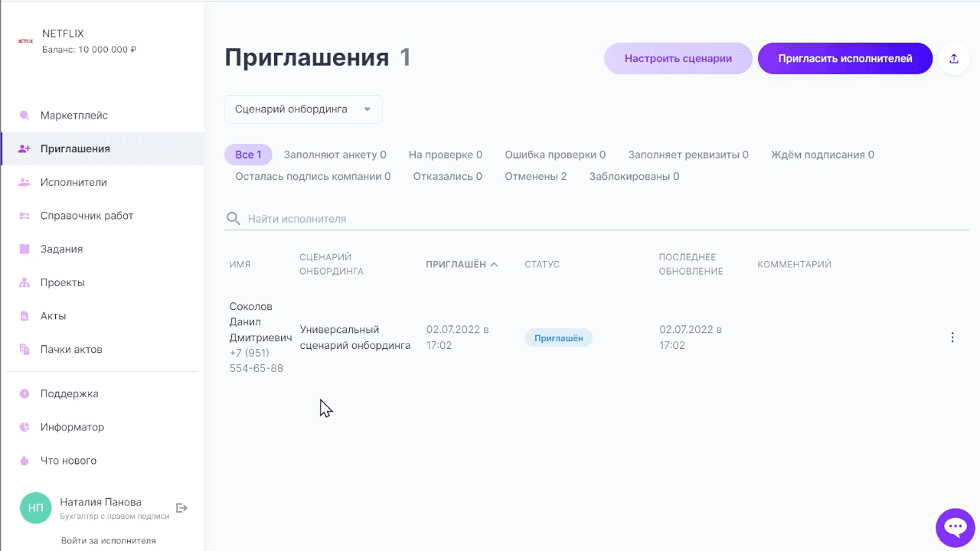Click the Войти за исполнителя link

coord(109,540)
